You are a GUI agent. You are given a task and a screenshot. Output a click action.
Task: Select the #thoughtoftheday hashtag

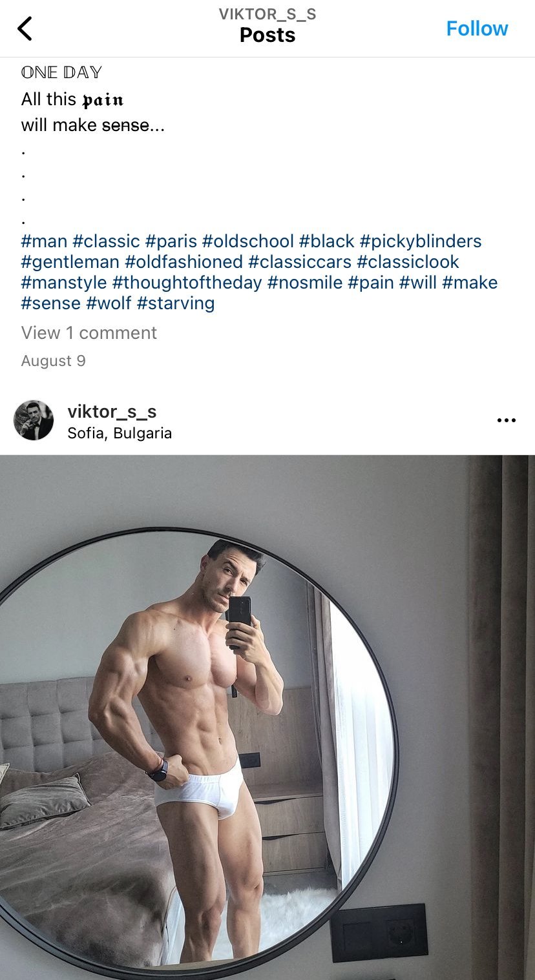pyautogui.click(x=187, y=282)
